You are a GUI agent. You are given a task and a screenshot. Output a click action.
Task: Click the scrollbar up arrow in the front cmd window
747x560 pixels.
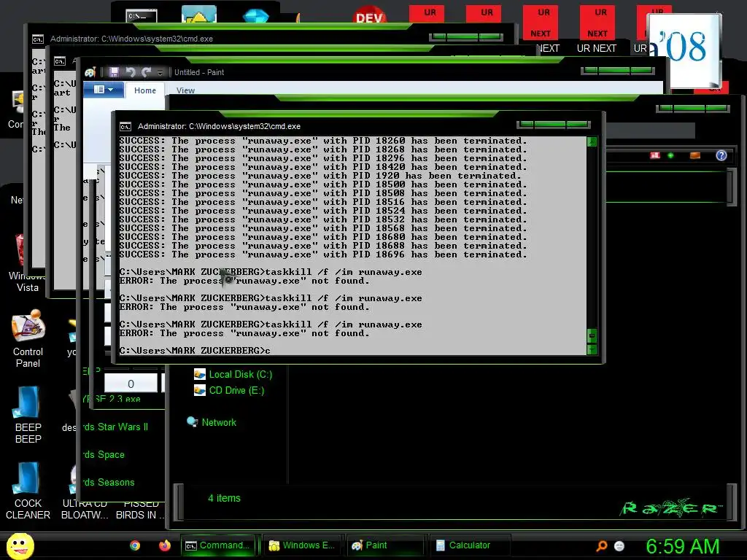pos(592,141)
